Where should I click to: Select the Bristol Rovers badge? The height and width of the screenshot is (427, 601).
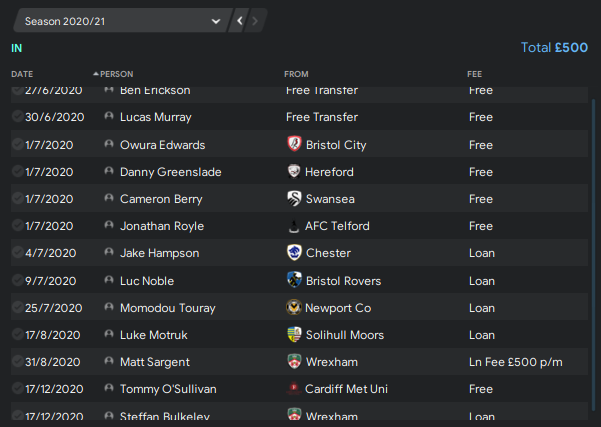click(x=294, y=280)
